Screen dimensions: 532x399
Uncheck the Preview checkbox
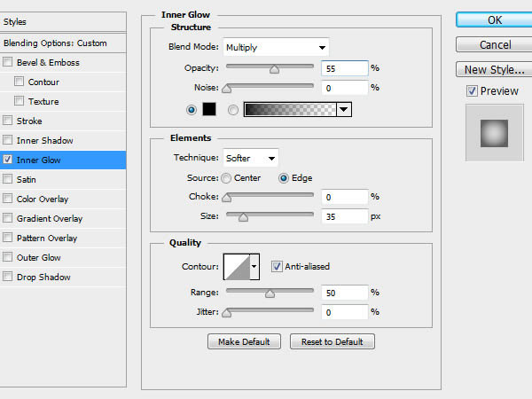(x=472, y=91)
